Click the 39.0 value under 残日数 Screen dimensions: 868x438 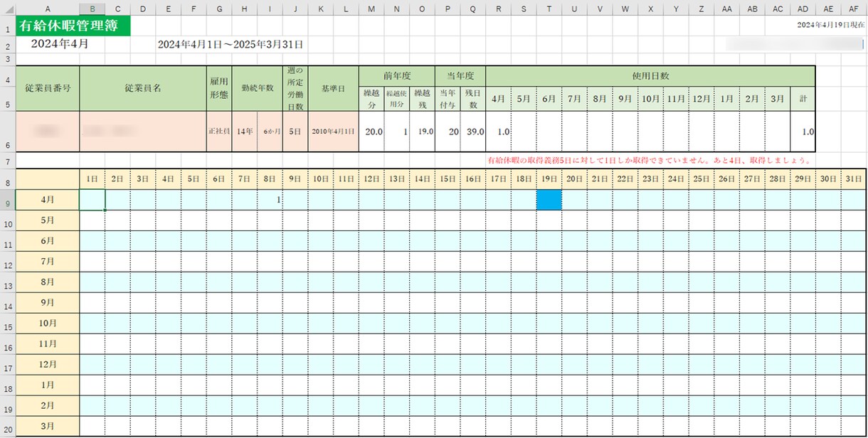472,132
